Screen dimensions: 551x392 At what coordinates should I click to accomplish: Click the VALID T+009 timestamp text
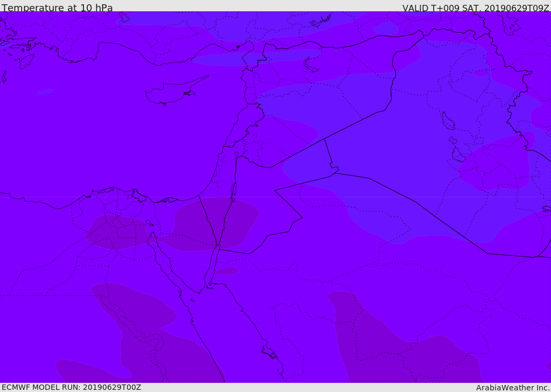(x=476, y=8)
